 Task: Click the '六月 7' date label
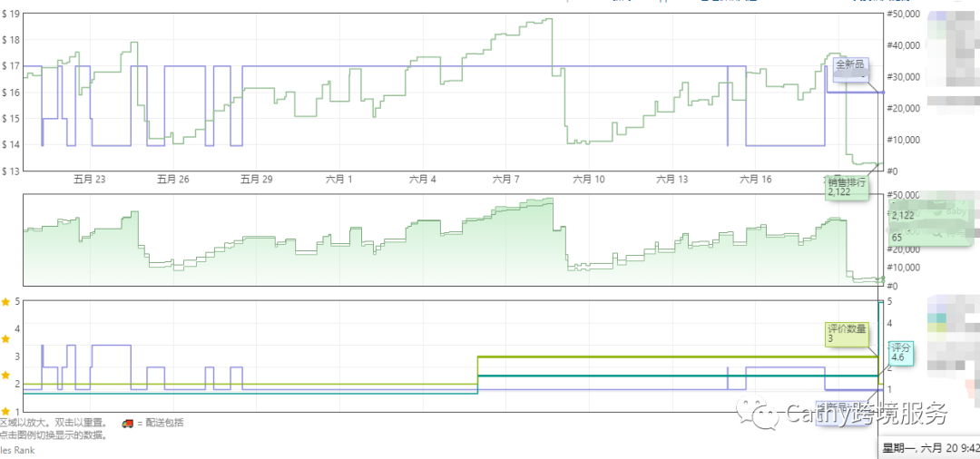pyautogui.click(x=506, y=180)
